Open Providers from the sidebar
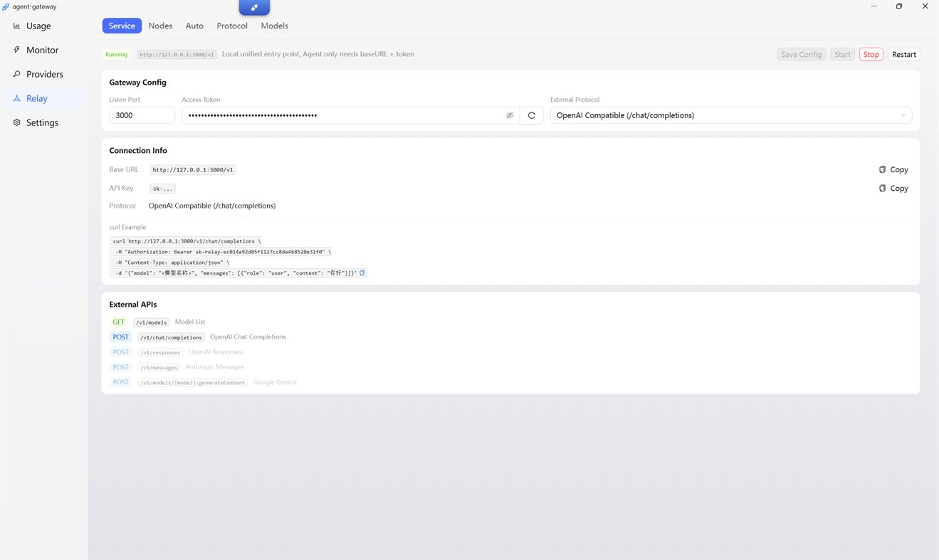Viewport: 939px width, 560px height. click(x=43, y=74)
